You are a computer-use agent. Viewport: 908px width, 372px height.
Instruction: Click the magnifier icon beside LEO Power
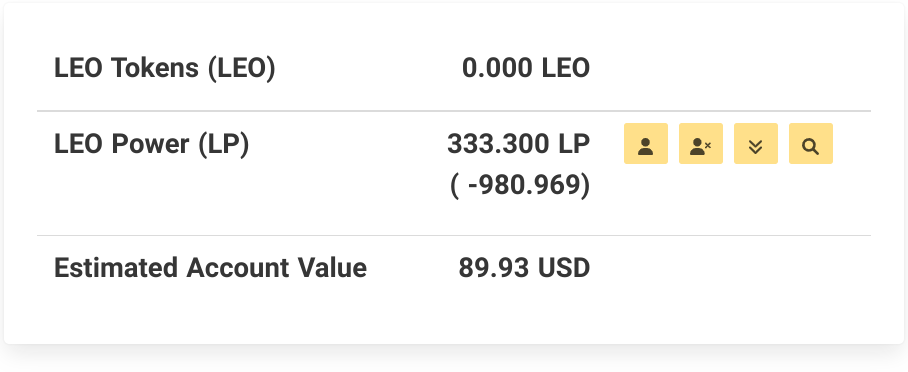[811, 144]
